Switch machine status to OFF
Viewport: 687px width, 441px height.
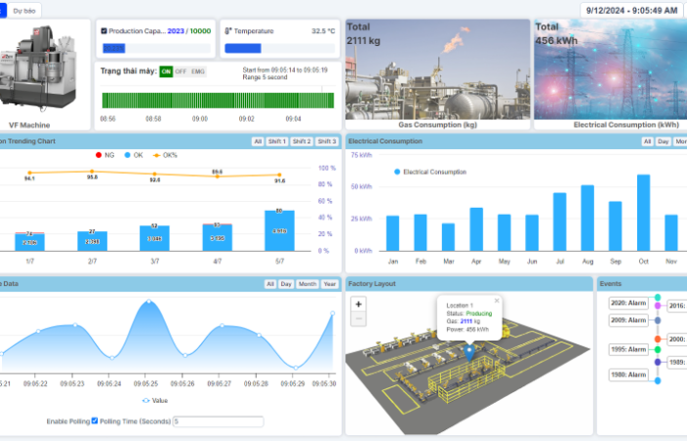181,71
